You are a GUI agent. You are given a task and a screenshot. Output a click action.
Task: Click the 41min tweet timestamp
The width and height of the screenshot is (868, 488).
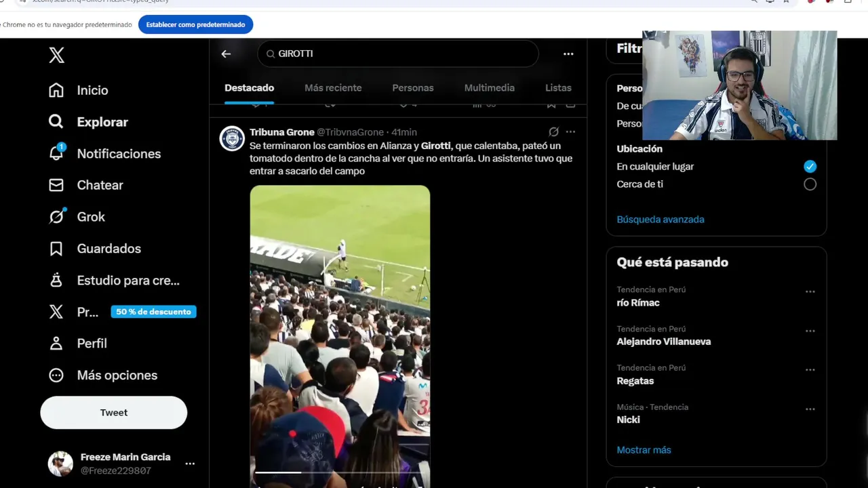point(404,132)
